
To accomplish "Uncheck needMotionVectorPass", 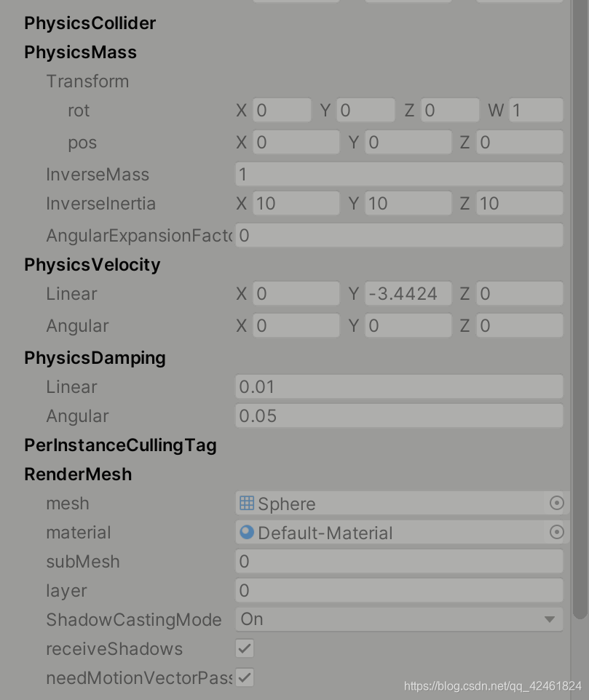I will [244, 677].
